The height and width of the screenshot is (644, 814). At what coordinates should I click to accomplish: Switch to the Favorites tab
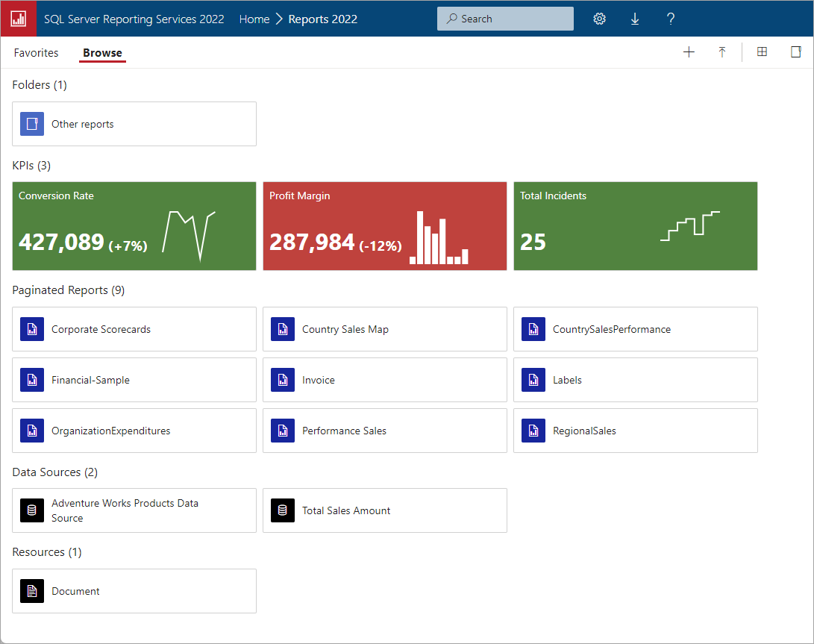coord(35,52)
